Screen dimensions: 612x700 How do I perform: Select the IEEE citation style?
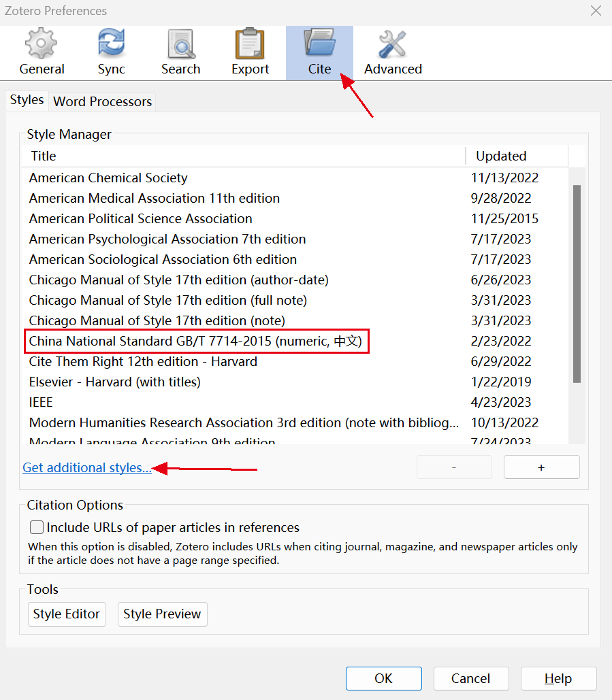(41, 402)
